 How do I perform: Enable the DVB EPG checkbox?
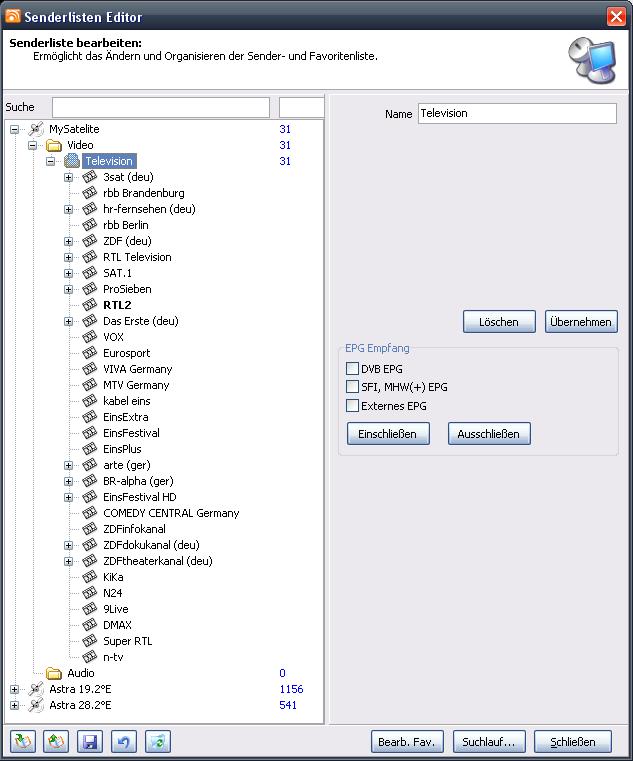[352, 369]
